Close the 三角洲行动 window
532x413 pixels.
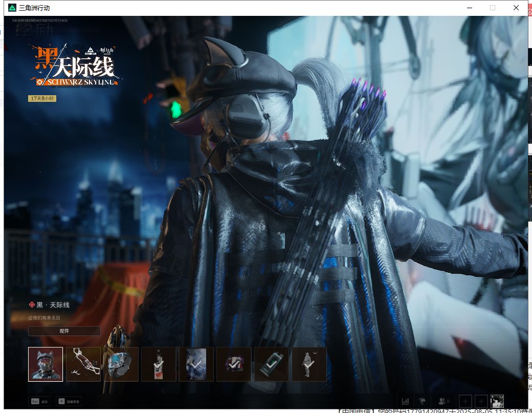[x=516, y=8]
